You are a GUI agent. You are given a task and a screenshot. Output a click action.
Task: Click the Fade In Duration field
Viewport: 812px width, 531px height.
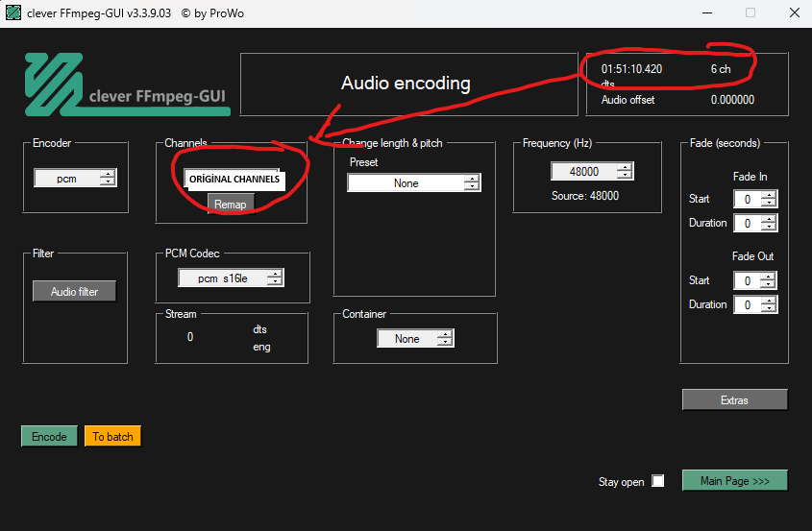pyautogui.click(x=748, y=223)
